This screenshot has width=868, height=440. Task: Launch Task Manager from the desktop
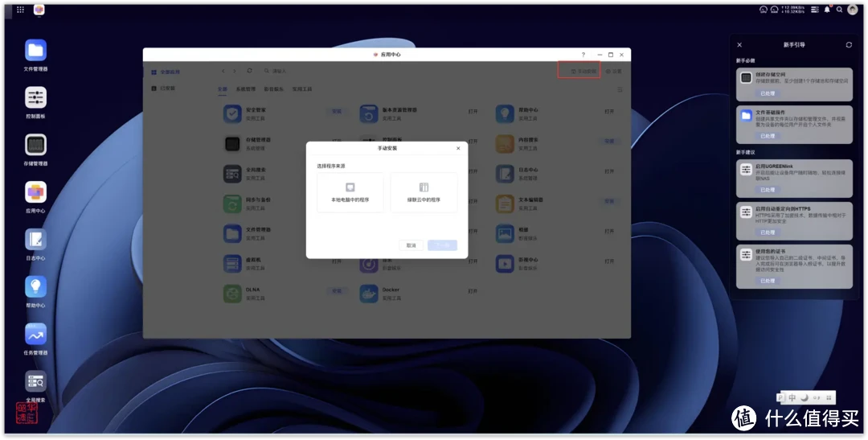coord(35,334)
